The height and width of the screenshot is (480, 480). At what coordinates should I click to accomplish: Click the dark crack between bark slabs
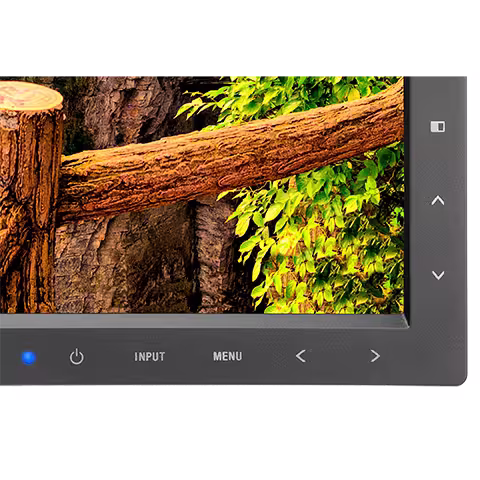click(x=193, y=257)
